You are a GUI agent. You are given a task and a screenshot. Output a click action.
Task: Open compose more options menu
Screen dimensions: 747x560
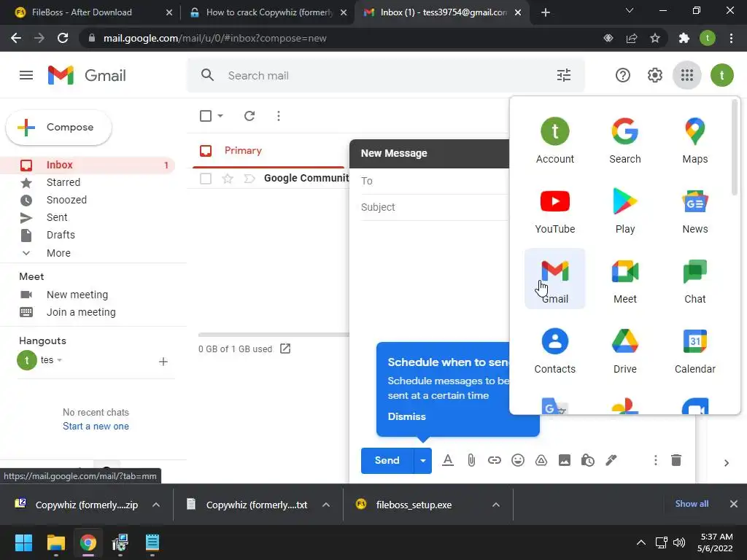656,461
